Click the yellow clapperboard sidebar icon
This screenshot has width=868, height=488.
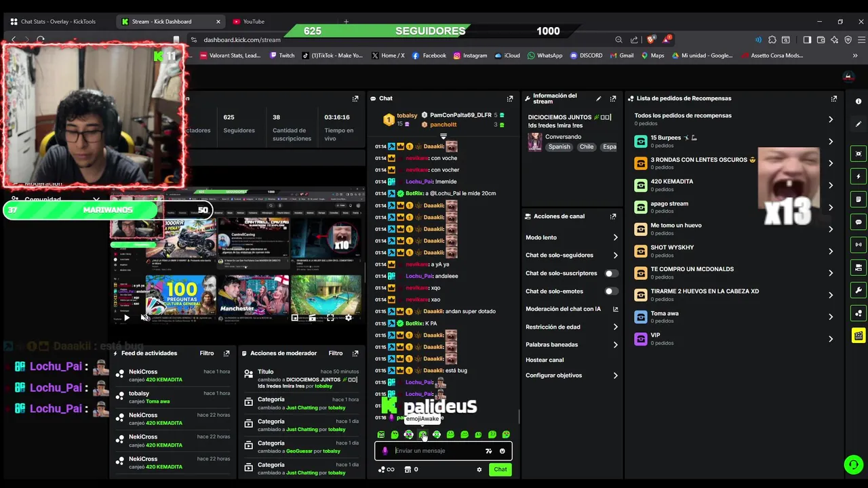tap(859, 335)
